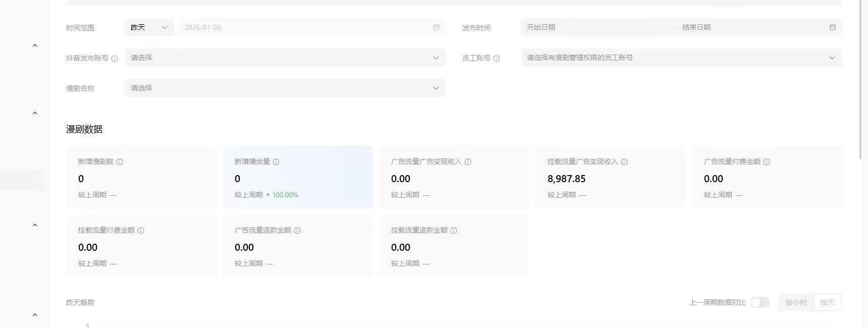
Task: Click the 开始日期 start date field
Action: click(598, 27)
